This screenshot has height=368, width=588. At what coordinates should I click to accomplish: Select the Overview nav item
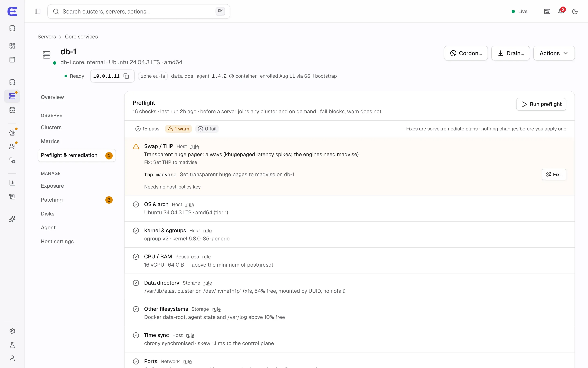pyautogui.click(x=77, y=97)
